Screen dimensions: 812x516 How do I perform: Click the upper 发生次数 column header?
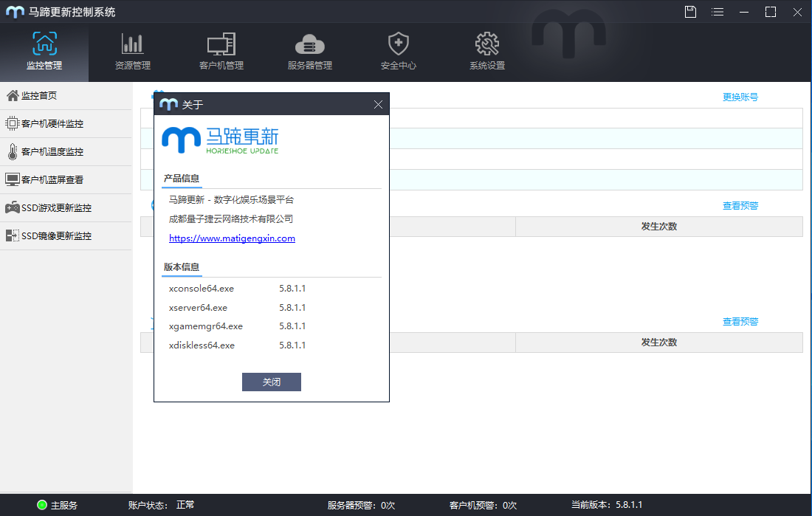pos(658,227)
